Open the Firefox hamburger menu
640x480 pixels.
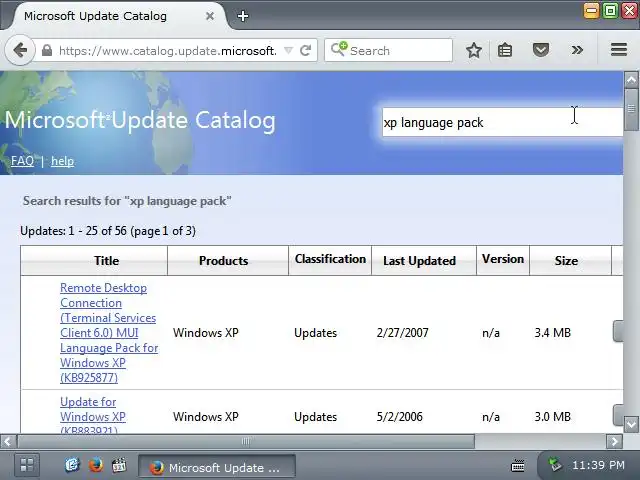tap(619, 50)
